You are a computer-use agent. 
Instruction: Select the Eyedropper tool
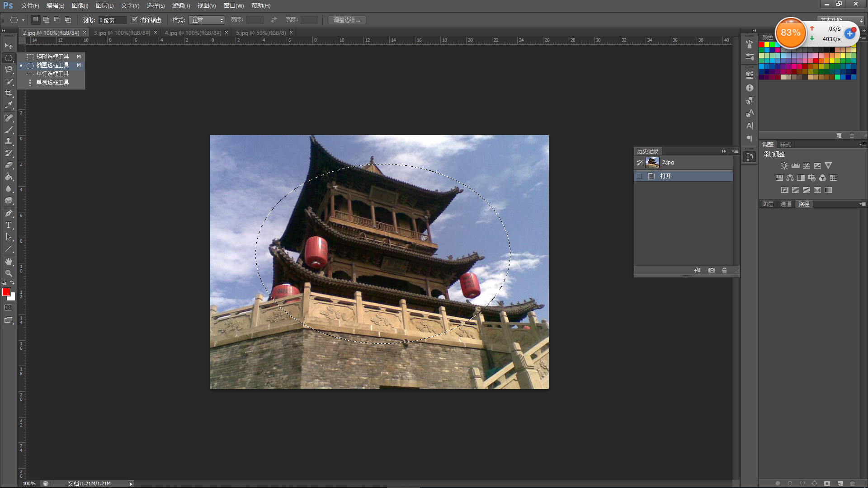coord(9,105)
